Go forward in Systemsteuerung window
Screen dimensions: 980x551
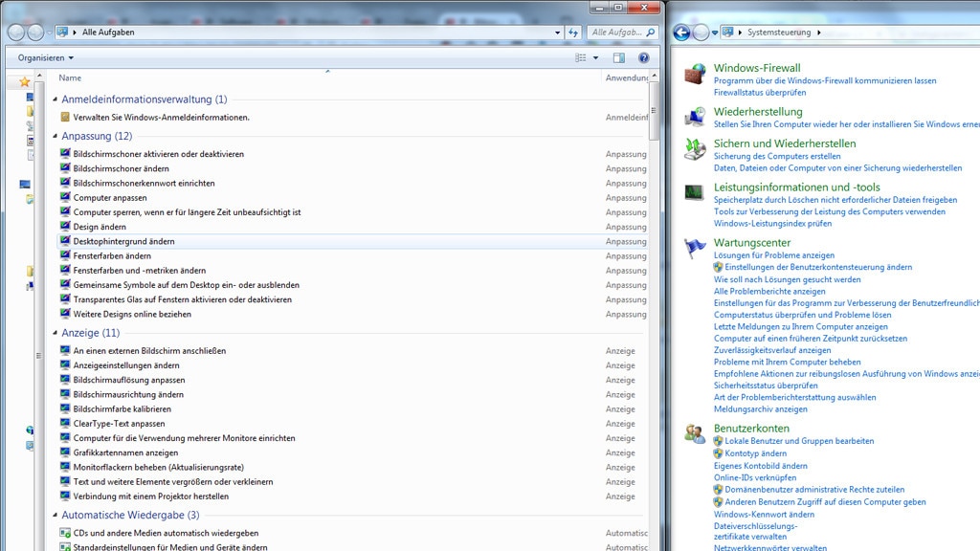701,33
